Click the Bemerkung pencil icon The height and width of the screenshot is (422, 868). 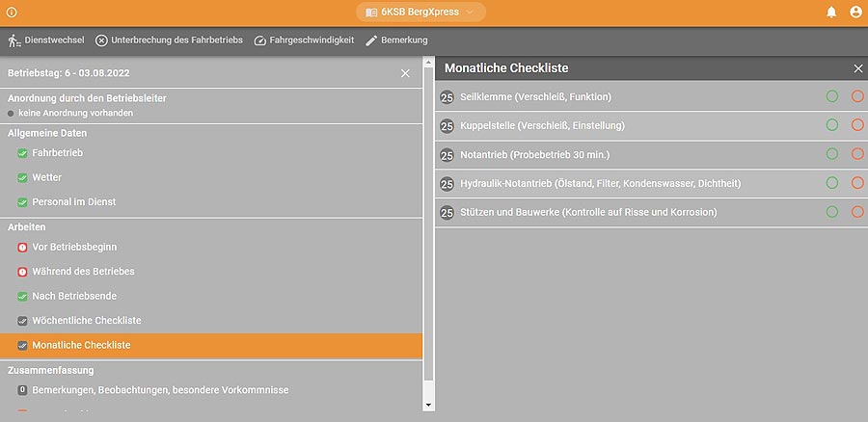(371, 40)
